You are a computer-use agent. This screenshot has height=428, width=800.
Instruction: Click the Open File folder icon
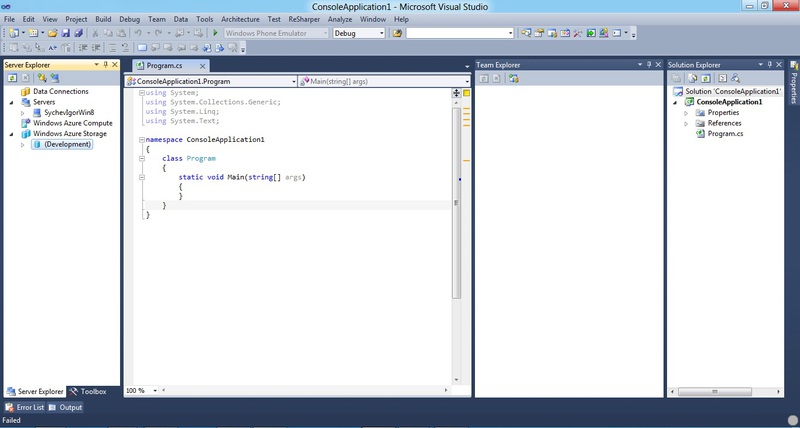point(53,33)
